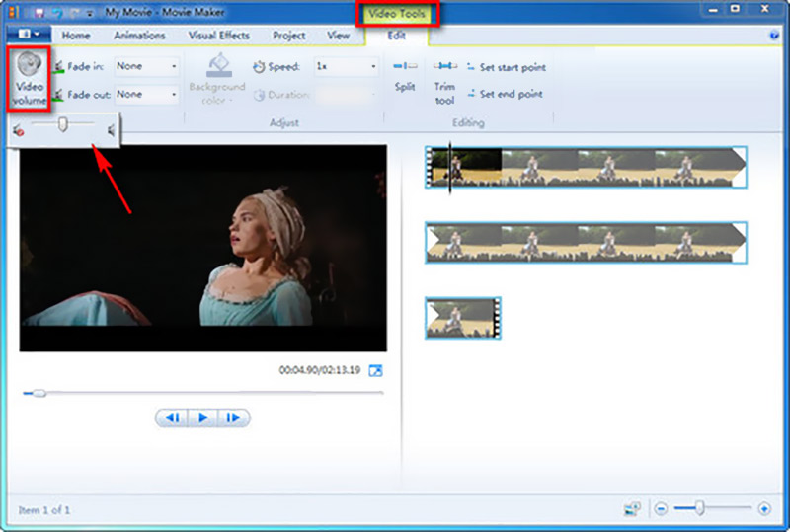Zoom in the timeline with plus icon
This screenshot has width=790, height=532.
(x=764, y=509)
